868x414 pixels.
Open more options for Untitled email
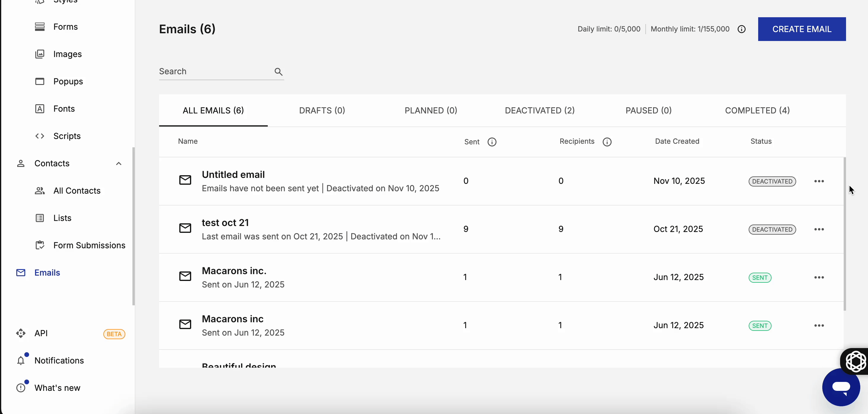click(819, 181)
